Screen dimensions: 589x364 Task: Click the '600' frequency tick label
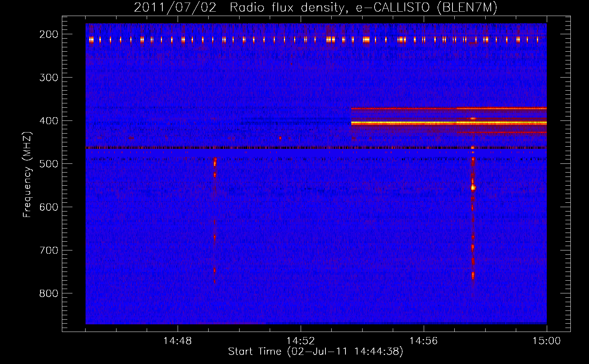click(49, 207)
